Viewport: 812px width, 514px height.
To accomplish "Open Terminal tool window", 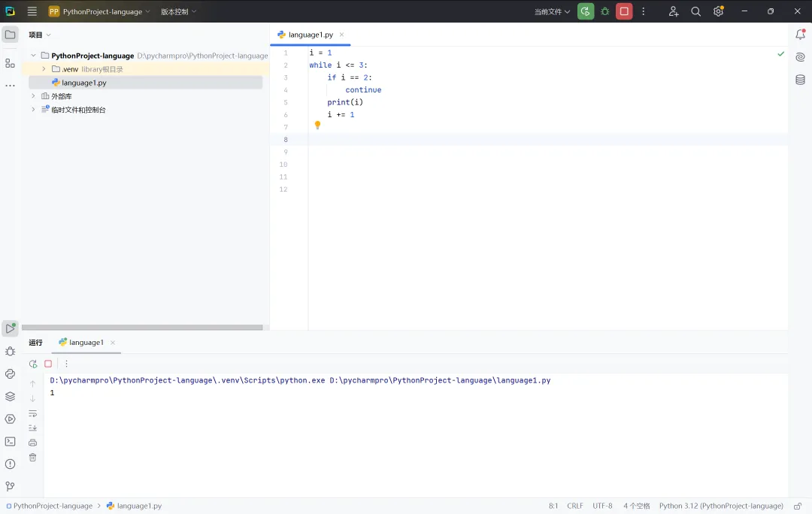I will point(10,442).
